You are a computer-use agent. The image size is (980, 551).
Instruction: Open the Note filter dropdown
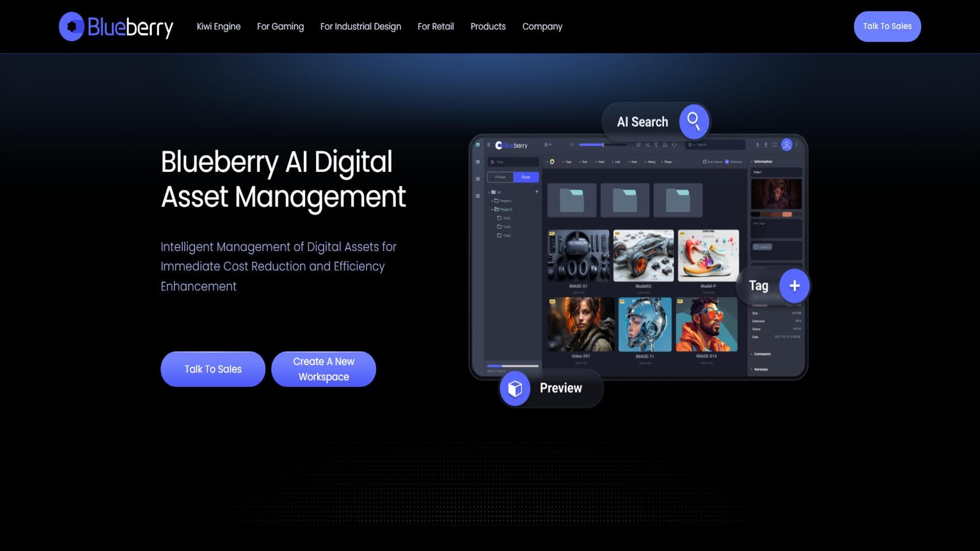click(600, 162)
